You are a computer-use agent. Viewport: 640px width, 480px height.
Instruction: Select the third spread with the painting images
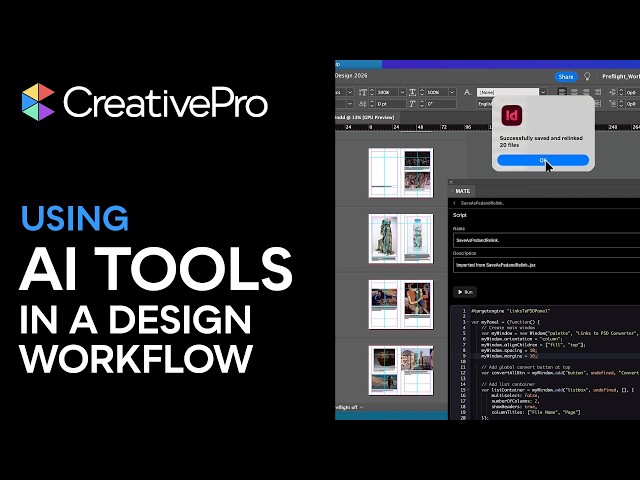401,304
